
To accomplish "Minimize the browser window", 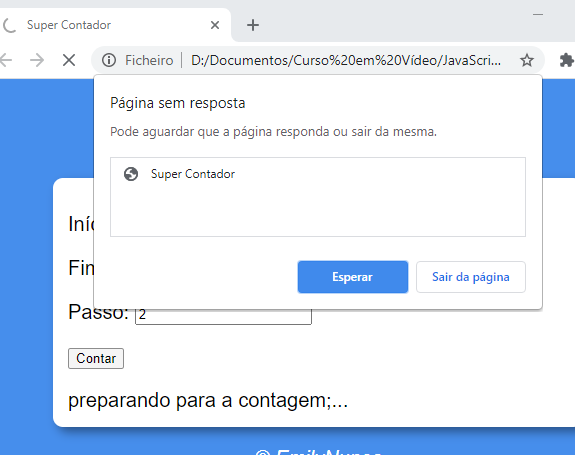I will (538, 15).
